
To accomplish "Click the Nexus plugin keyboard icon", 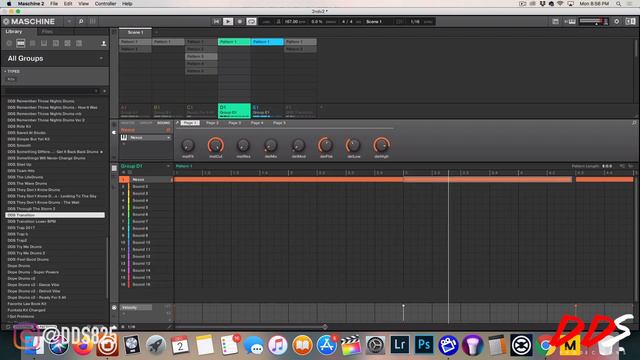I will (x=124, y=138).
